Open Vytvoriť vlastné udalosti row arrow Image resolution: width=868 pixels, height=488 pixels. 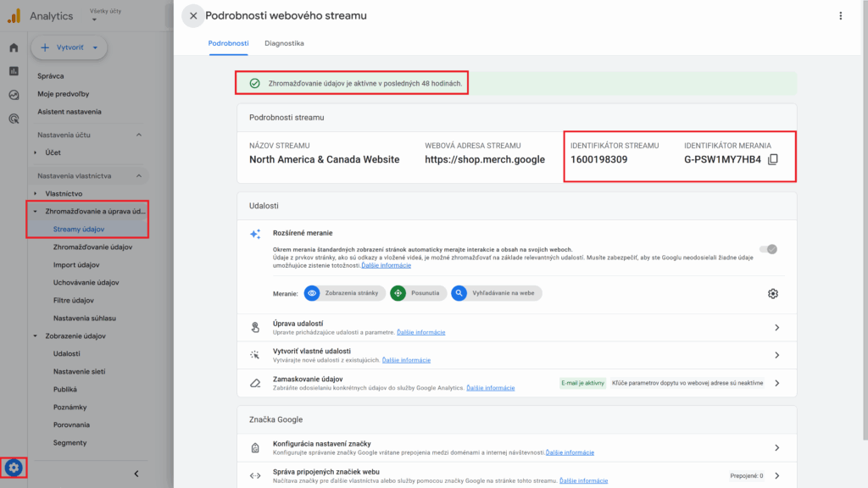(777, 355)
